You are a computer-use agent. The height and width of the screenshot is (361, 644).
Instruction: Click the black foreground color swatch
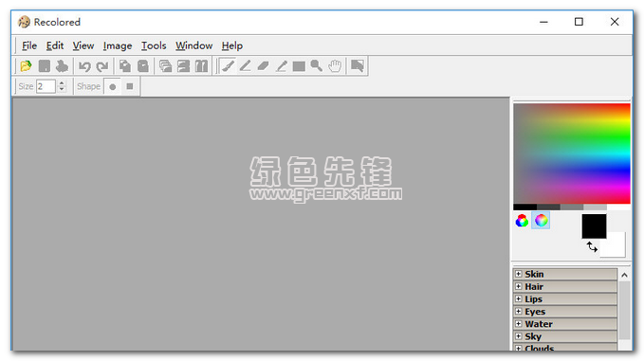click(594, 226)
